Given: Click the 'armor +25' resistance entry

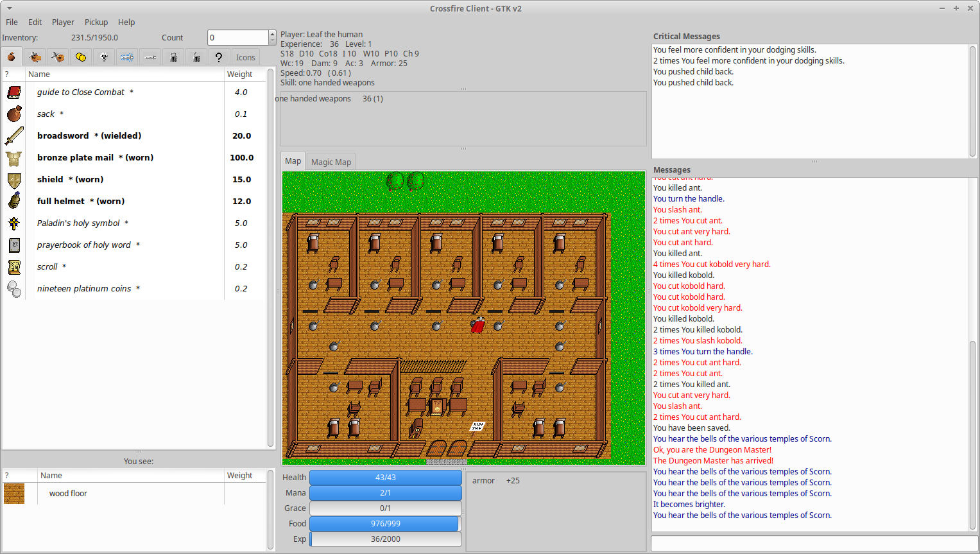Looking at the screenshot, I should click(x=496, y=481).
